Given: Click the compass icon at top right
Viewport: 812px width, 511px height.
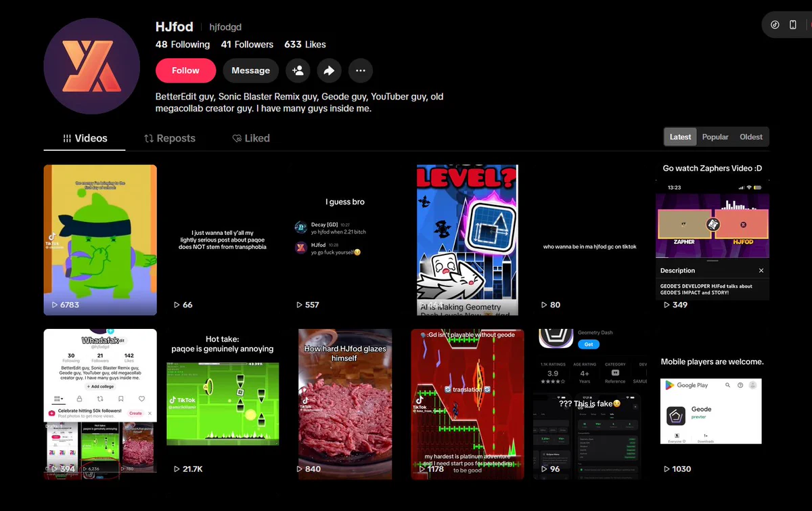Looking at the screenshot, I should pos(775,25).
